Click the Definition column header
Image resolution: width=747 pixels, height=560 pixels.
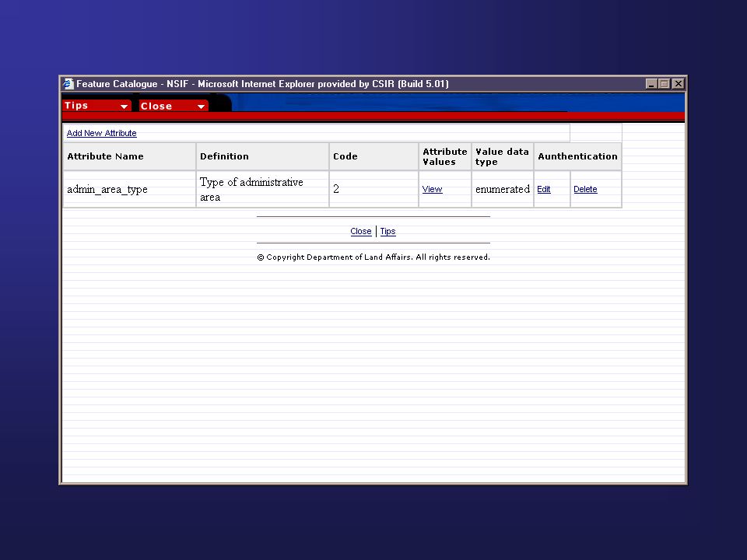click(x=262, y=156)
